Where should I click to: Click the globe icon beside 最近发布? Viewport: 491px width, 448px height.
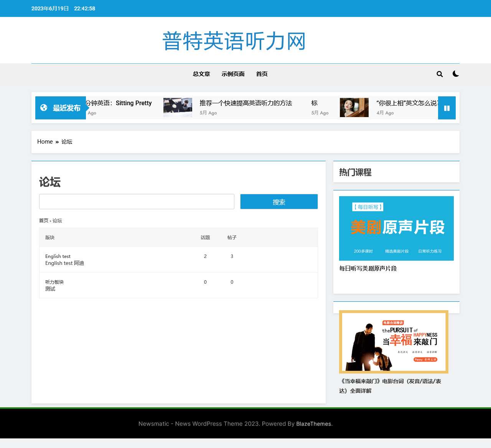pos(43,108)
